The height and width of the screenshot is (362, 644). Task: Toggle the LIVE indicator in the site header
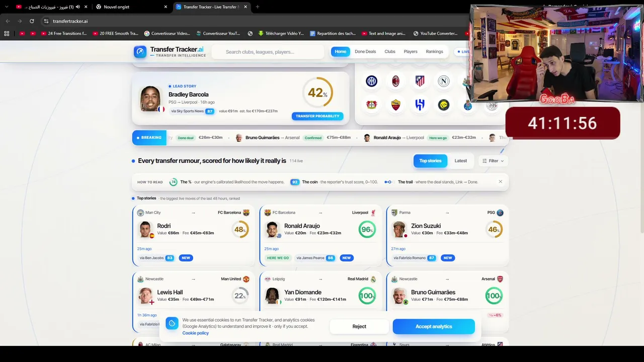point(462,52)
